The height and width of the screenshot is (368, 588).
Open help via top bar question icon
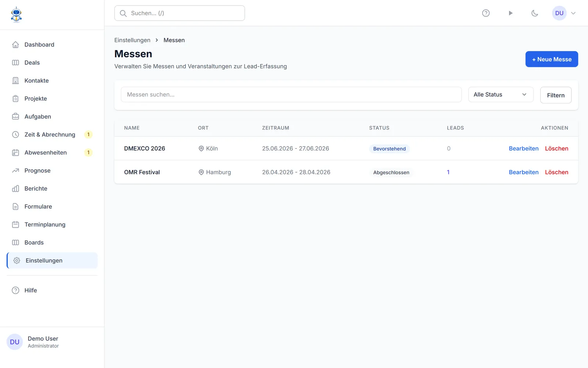click(486, 13)
